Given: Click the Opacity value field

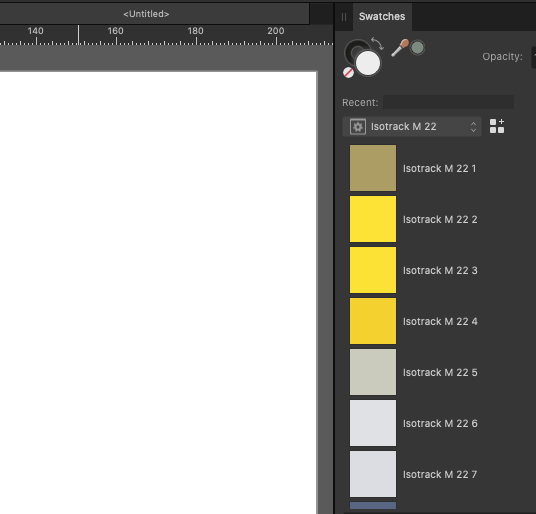Looking at the screenshot, I should coord(534,57).
